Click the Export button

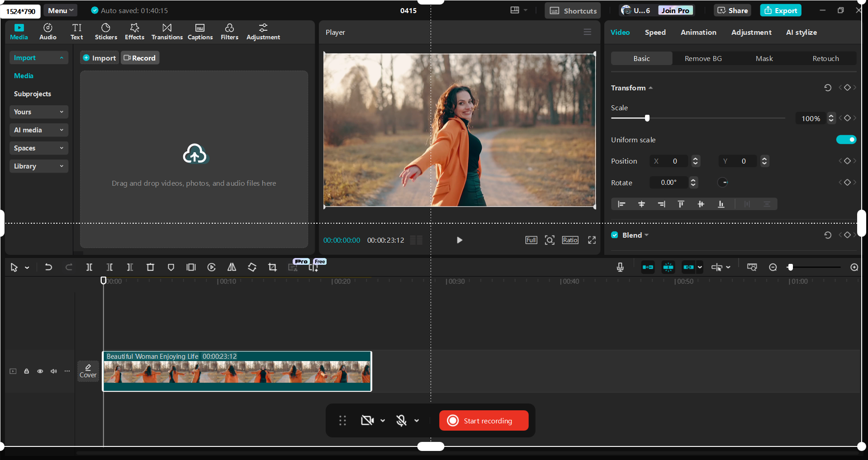point(781,10)
